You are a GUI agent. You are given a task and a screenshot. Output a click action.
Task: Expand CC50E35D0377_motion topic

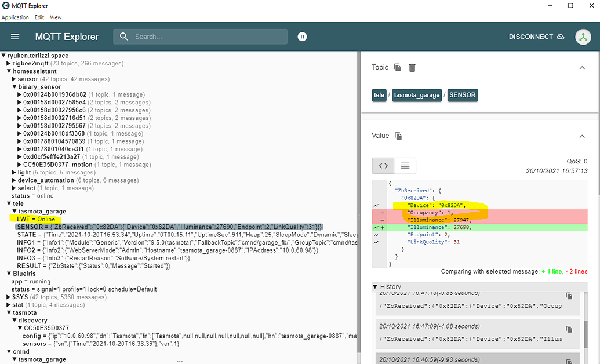[x=20, y=165]
